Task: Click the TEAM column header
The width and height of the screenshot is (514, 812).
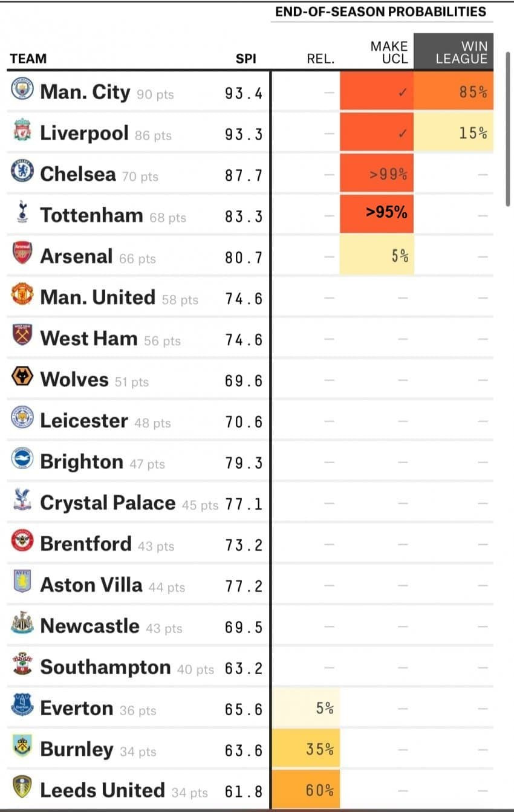Action: [x=28, y=59]
